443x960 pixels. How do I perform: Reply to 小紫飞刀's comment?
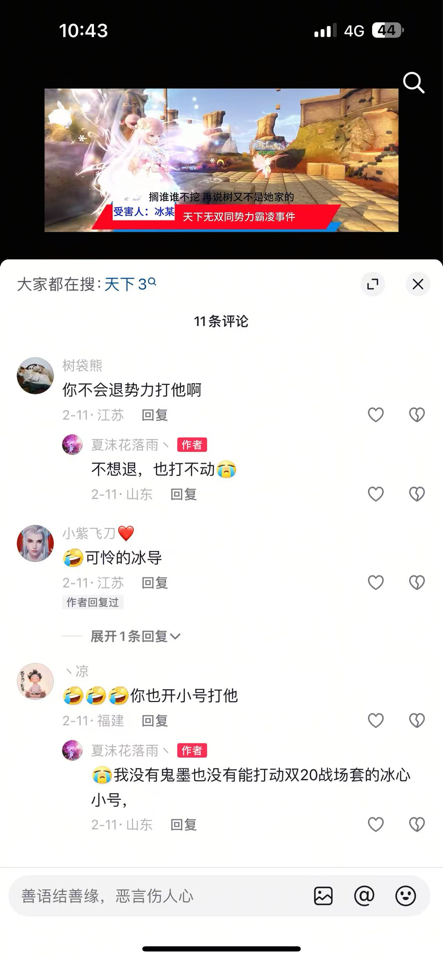pyautogui.click(x=155, y=583)
